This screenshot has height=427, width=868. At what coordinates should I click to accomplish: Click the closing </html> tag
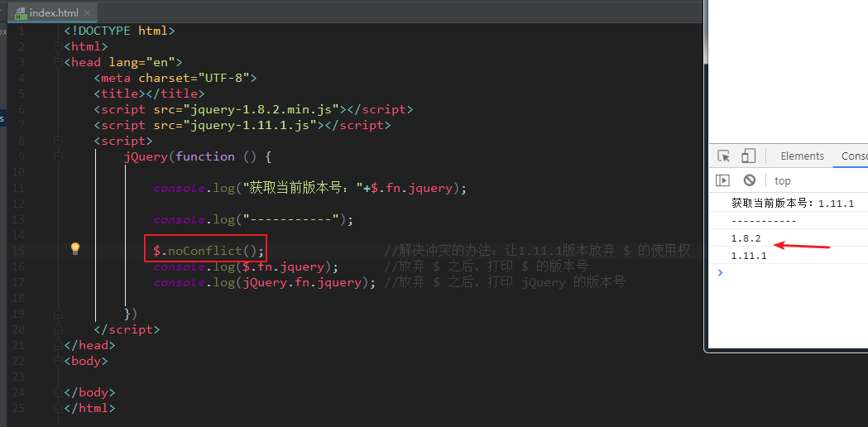(x=89, y=408)
